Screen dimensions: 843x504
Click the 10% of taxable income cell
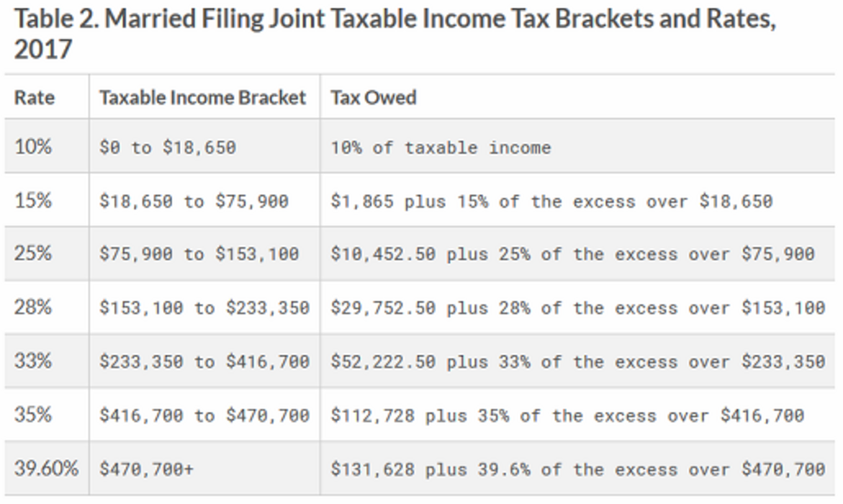[441, 147]
